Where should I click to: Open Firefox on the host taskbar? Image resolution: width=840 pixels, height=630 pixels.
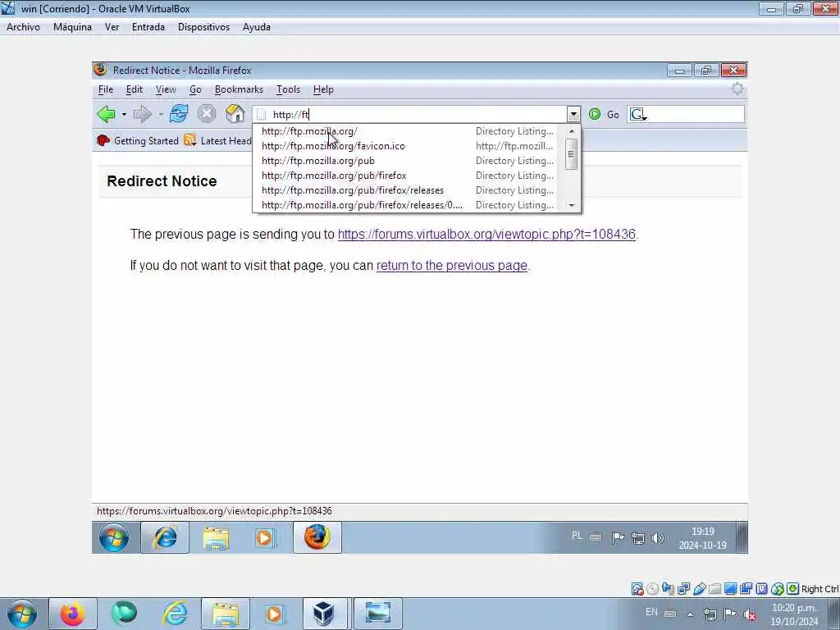pyautogui.click(x=72, y=614)
